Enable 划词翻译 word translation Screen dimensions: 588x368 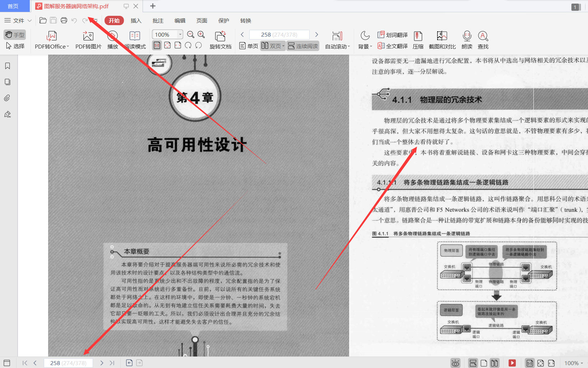click(x=393, y=35)
